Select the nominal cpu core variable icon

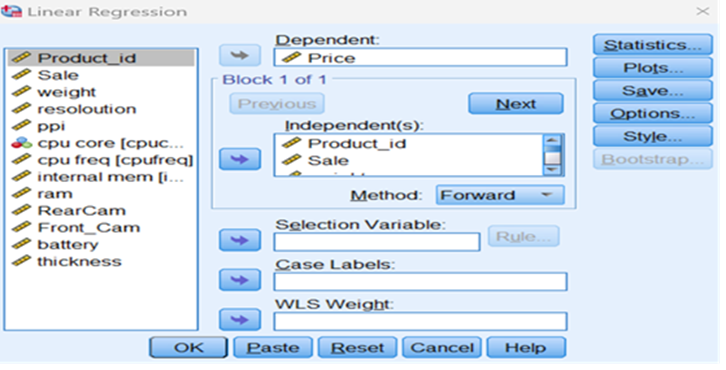point(21,143)
